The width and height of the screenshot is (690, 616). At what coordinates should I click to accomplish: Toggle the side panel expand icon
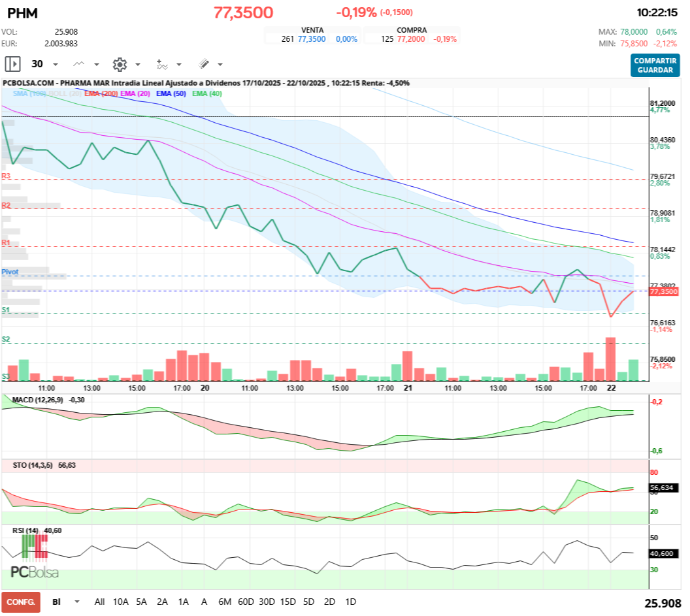click(13, 64)
